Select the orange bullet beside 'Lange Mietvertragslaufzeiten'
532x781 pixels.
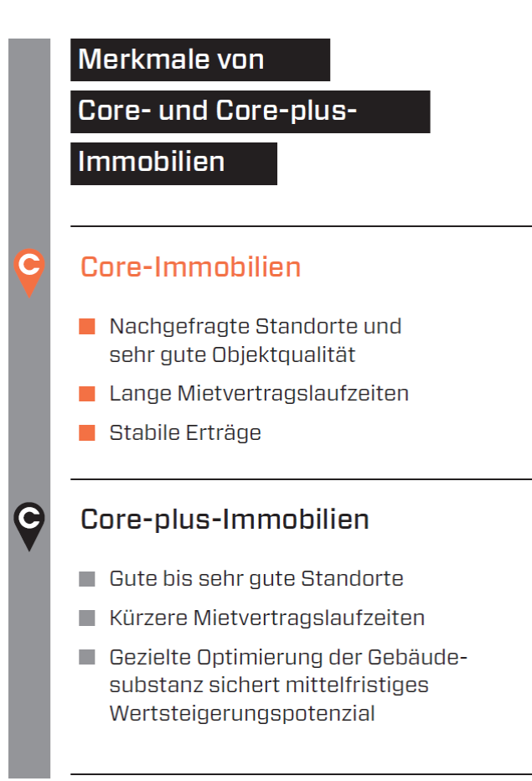pyautogui.click(x=87, y=393)
